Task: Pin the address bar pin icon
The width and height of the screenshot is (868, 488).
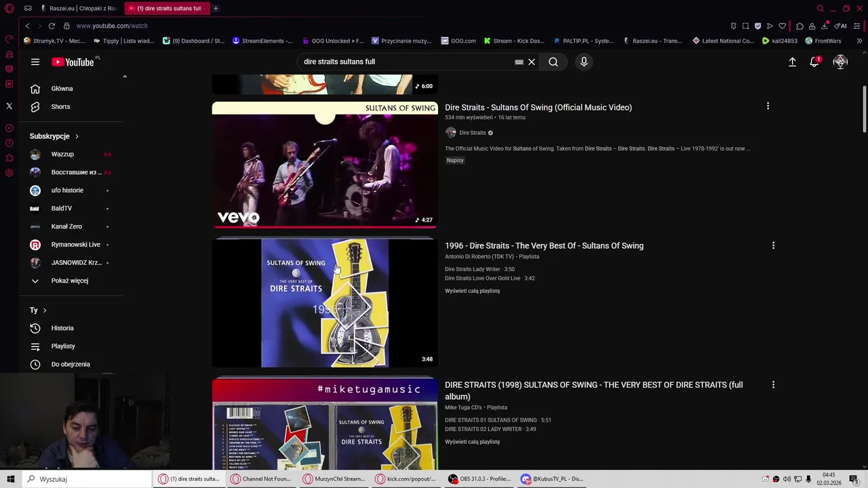Action: (x=733, y=26)
